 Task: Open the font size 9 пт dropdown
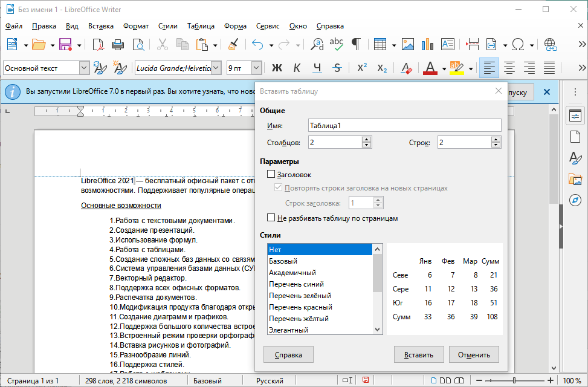256,68
